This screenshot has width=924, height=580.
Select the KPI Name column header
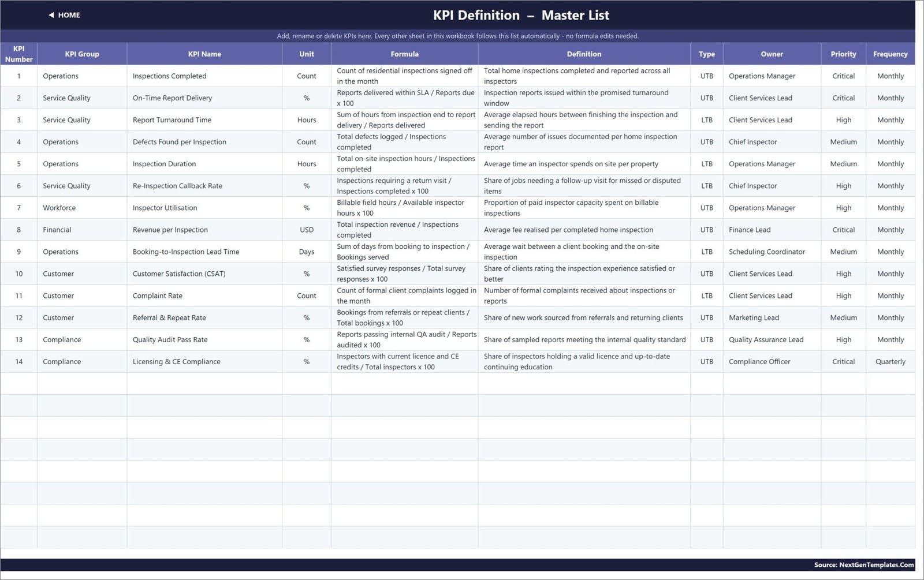click(x=204, y=54)
